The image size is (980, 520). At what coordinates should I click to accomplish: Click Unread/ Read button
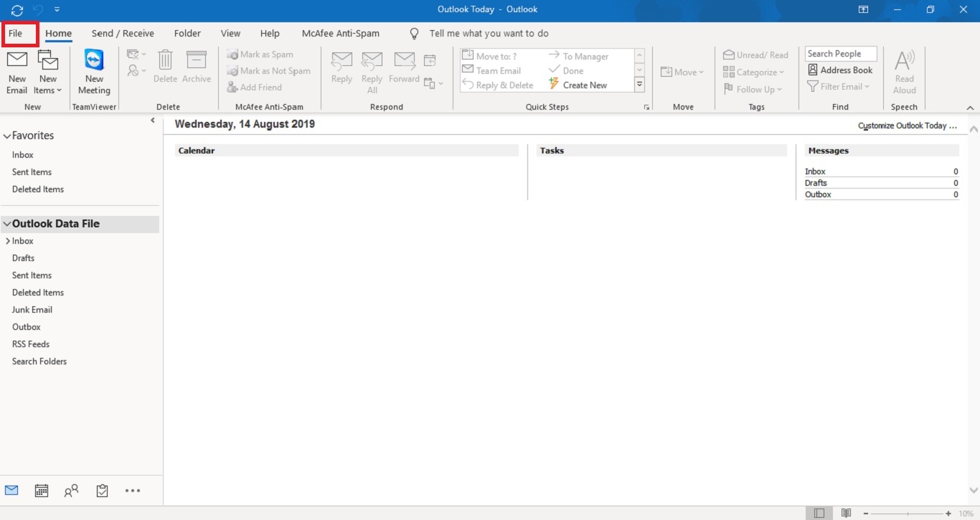pyautogui.click(x=755, y=55)
